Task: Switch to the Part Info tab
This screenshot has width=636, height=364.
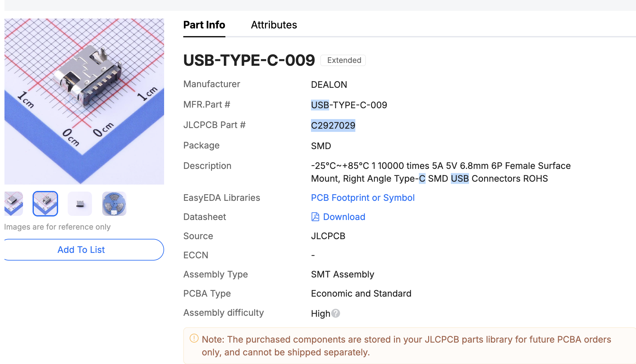Action: coord(204,25)
